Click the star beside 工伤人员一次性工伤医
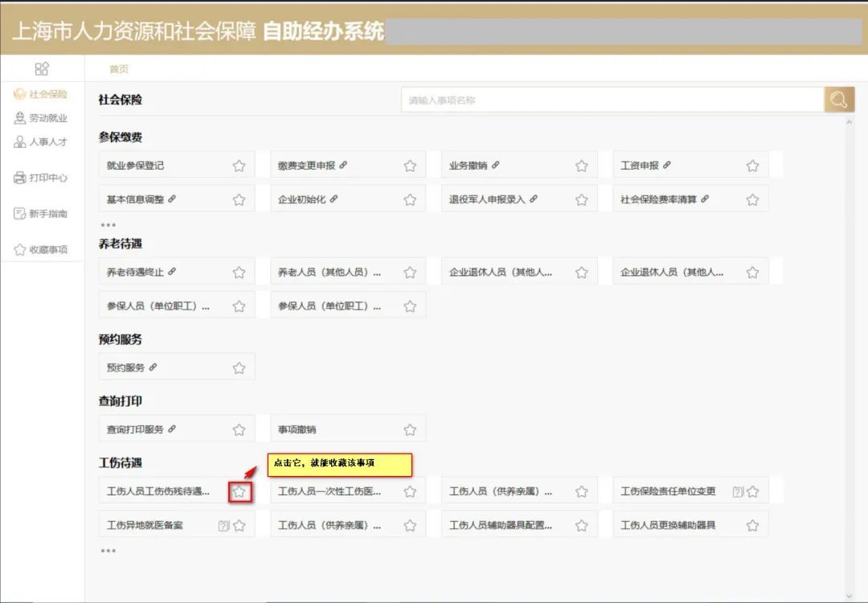 [410, 492]
